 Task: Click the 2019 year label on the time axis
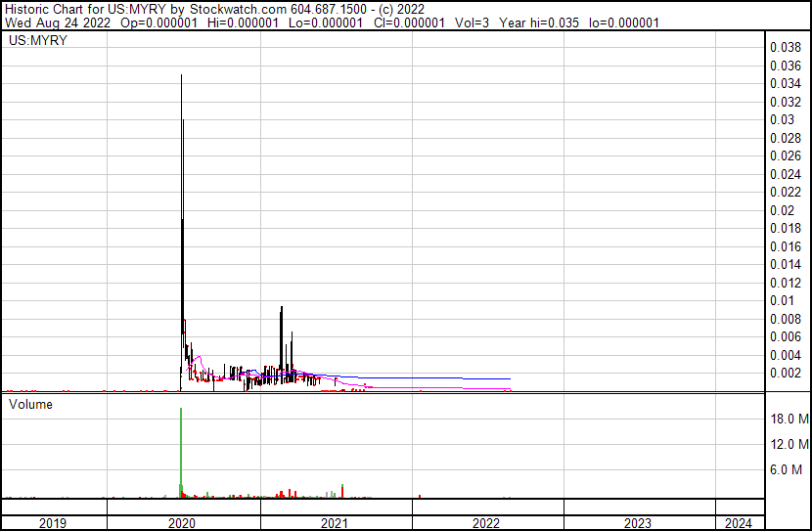point(53,523)
